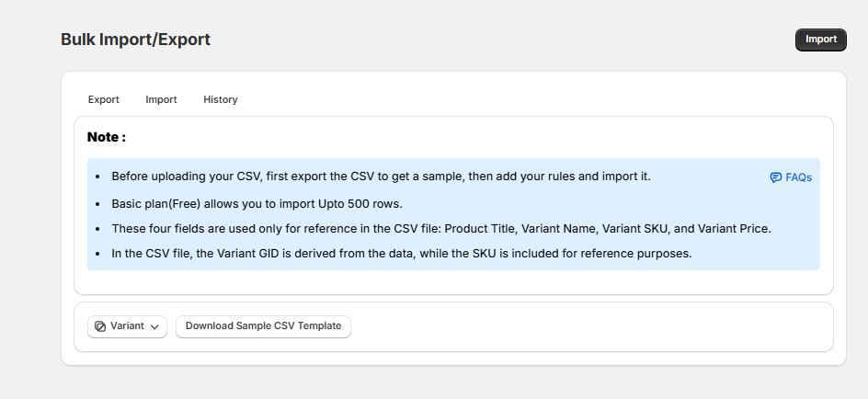Open the FAQs link
The width and height of the screenshot is (868, 399).
click(x=798, y=177)
